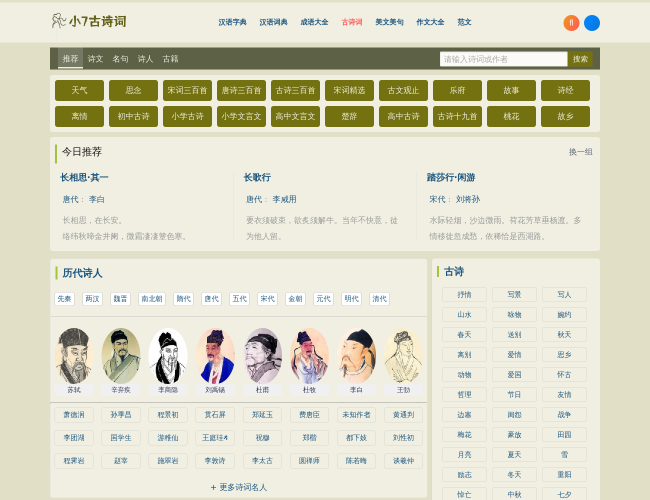
Task: Refresh recommendations with 换一组
Action: pyautogui.click(x=580, y=152)
